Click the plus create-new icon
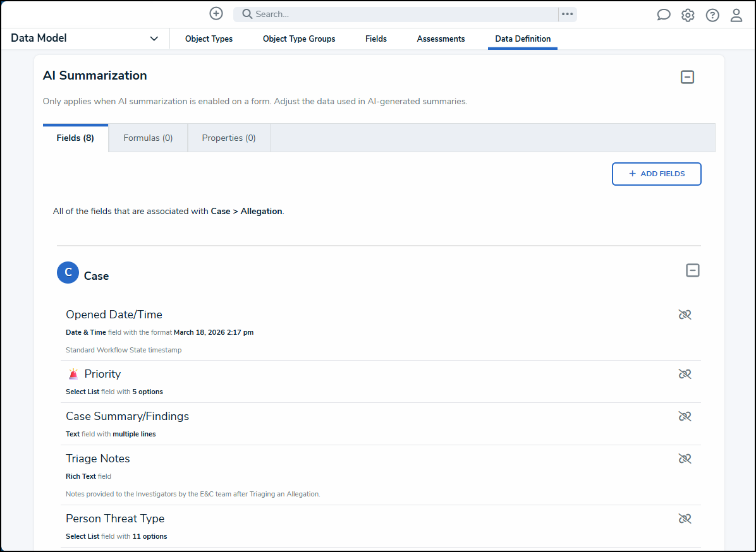Screen dimensions: 756x552 coord(216,13)
